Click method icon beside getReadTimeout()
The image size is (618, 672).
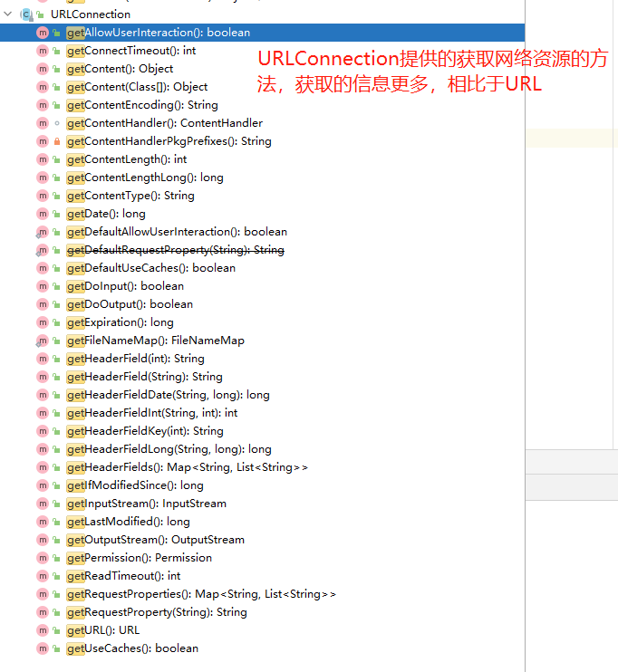click(x=43, y=576)
